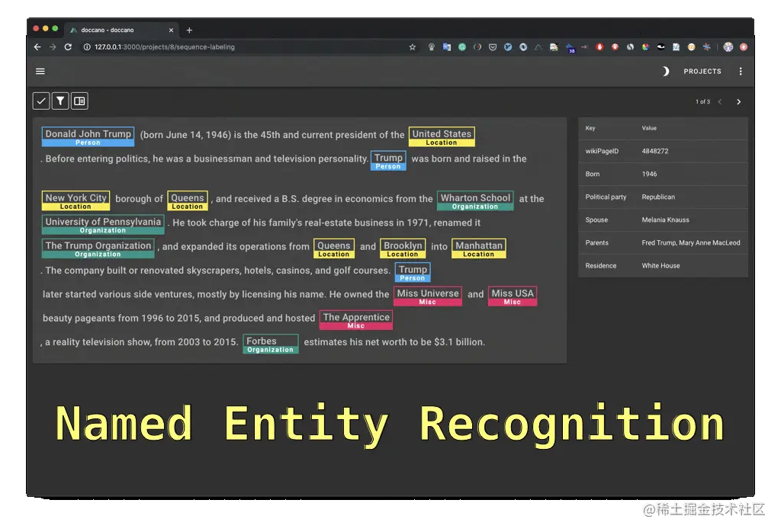Viewport: 781px width, 532px height.
Task: Bookmark the page with the star icon
Action: (413, 46)
